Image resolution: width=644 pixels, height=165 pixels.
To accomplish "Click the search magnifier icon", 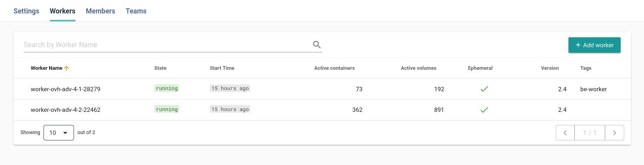I will tap(316, 45).
